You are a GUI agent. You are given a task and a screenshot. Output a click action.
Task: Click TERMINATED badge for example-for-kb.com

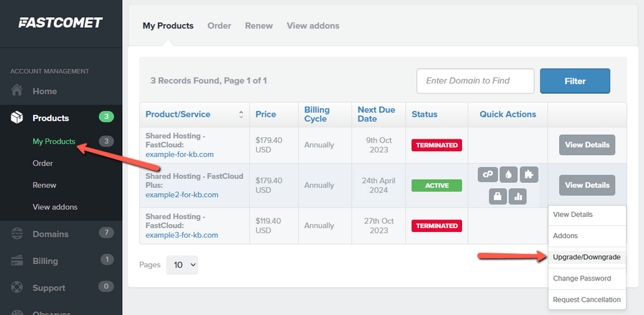click(x=437, y=145)
